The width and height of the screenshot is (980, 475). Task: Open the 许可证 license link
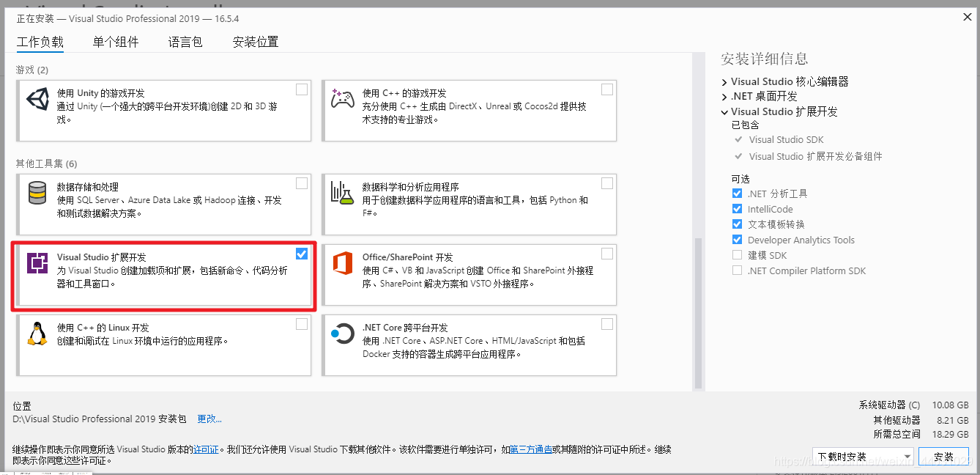(206, 449)
